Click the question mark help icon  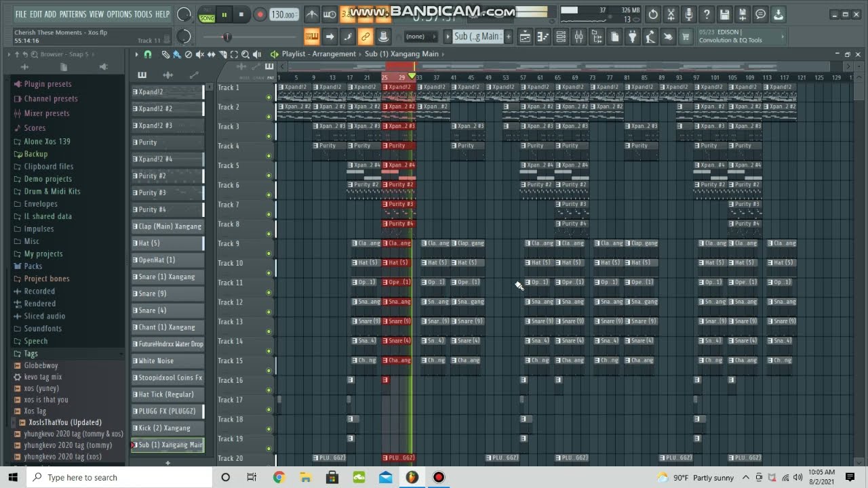click(x=707, y=14)
